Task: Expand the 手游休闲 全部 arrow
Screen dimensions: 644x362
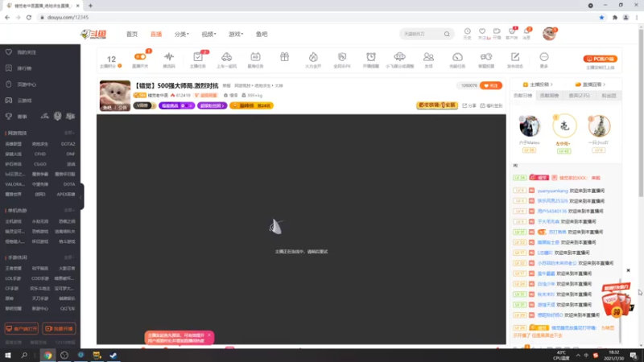Action: 69,257
